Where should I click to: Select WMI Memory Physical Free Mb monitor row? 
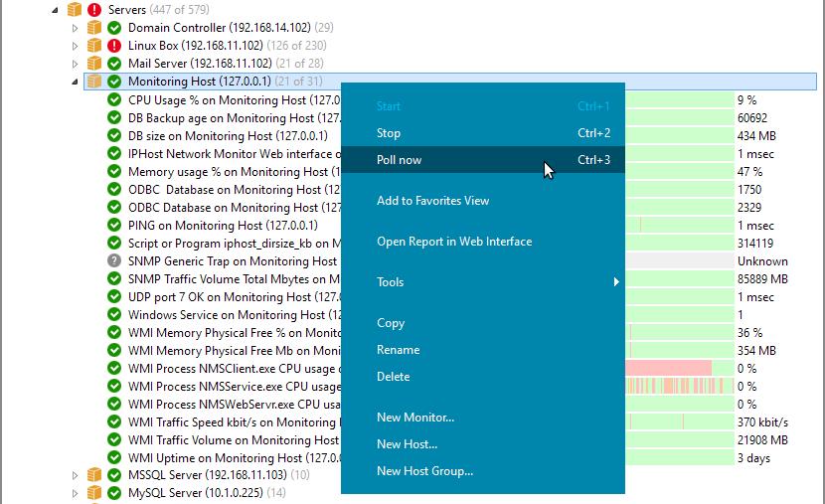pyautogui.click(x=235, y=350)
